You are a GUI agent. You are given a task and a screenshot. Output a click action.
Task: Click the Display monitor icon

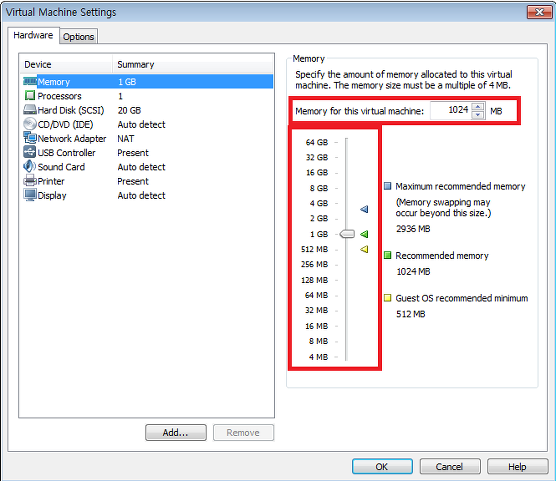[x=30, y=195]
